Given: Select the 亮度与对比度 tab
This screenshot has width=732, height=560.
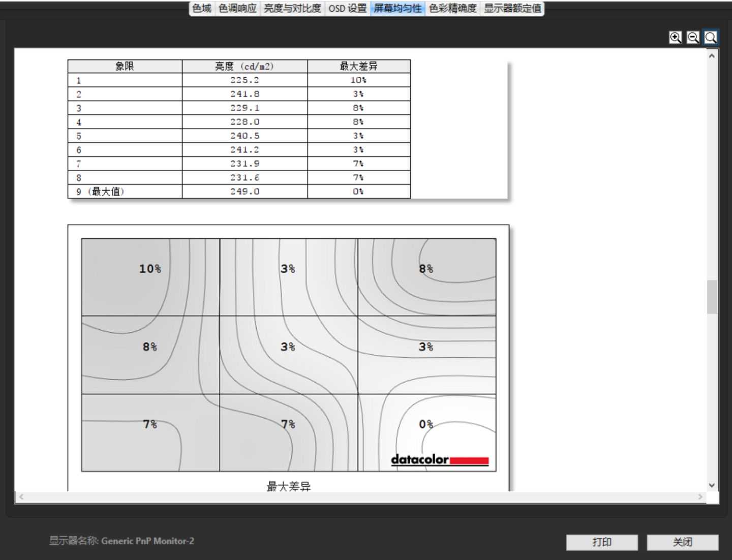Looking at the screenshot, I should [292, 9].
